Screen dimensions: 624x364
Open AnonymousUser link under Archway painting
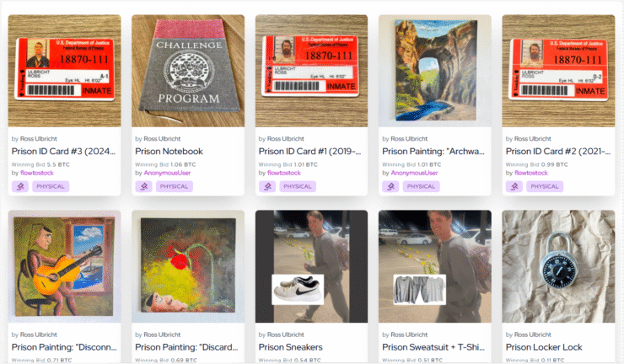pos(414,173)
